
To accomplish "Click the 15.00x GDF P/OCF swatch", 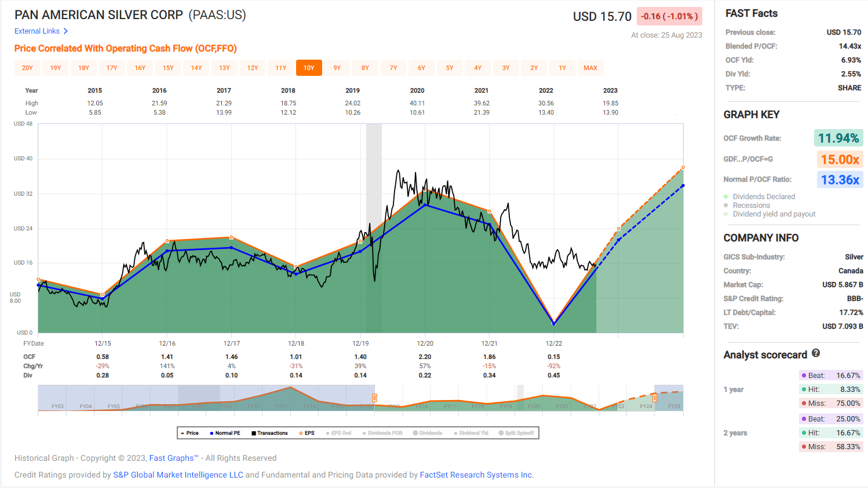I will tap(840, 159).
